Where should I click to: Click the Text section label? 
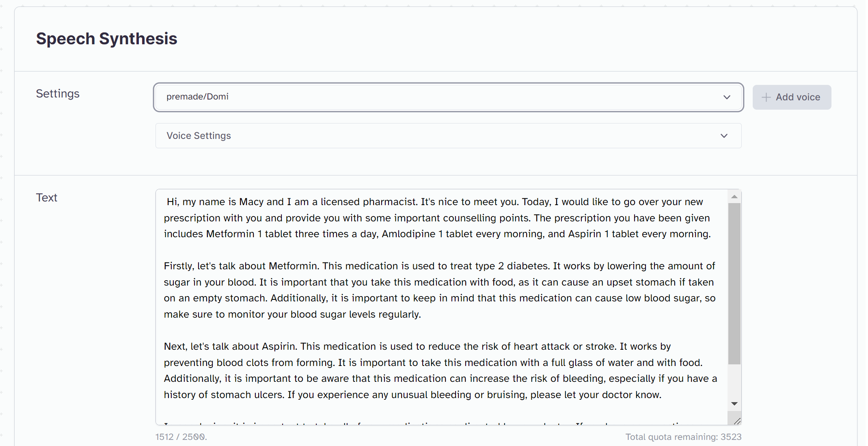47,198
